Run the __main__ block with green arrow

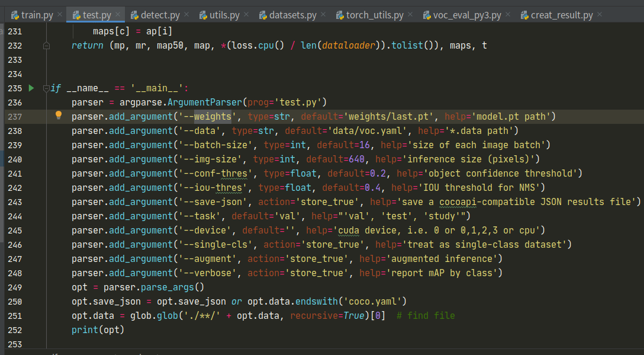pyautogui.click(x=31, y=88)
